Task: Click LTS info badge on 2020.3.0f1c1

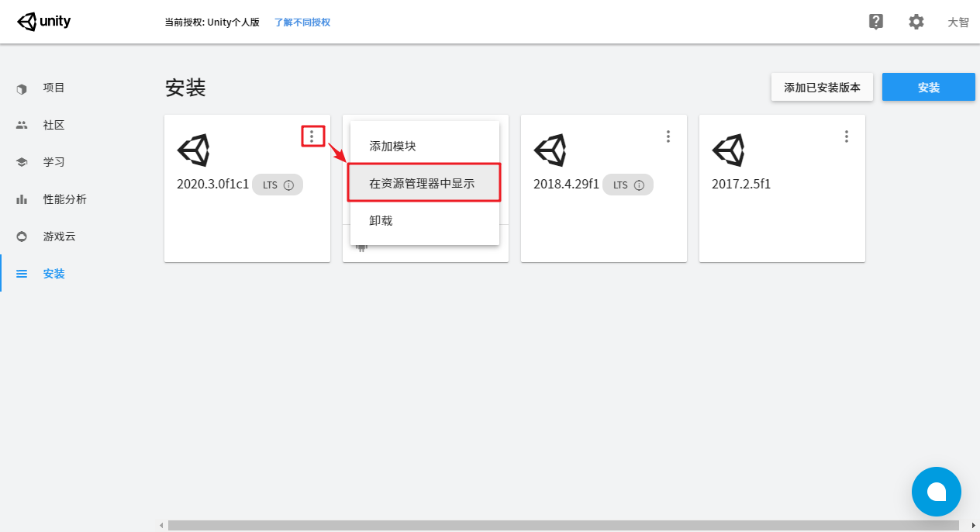Action: (278, 185)
